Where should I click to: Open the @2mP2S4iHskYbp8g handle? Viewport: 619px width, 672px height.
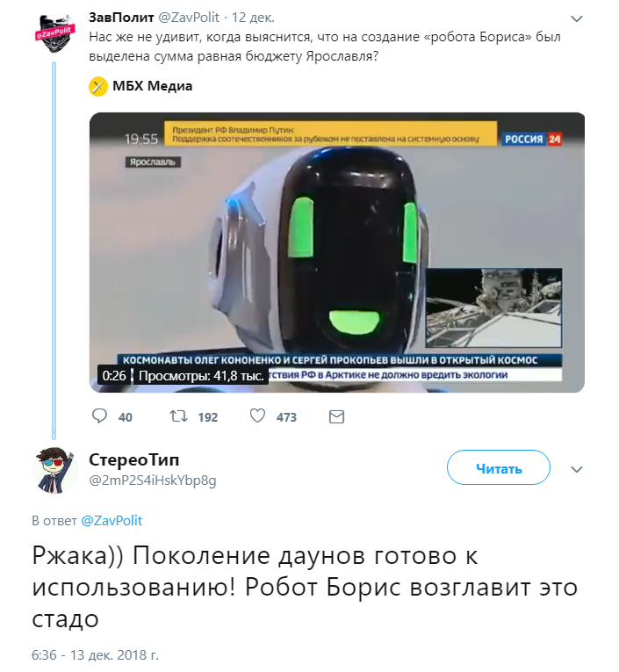153,481
